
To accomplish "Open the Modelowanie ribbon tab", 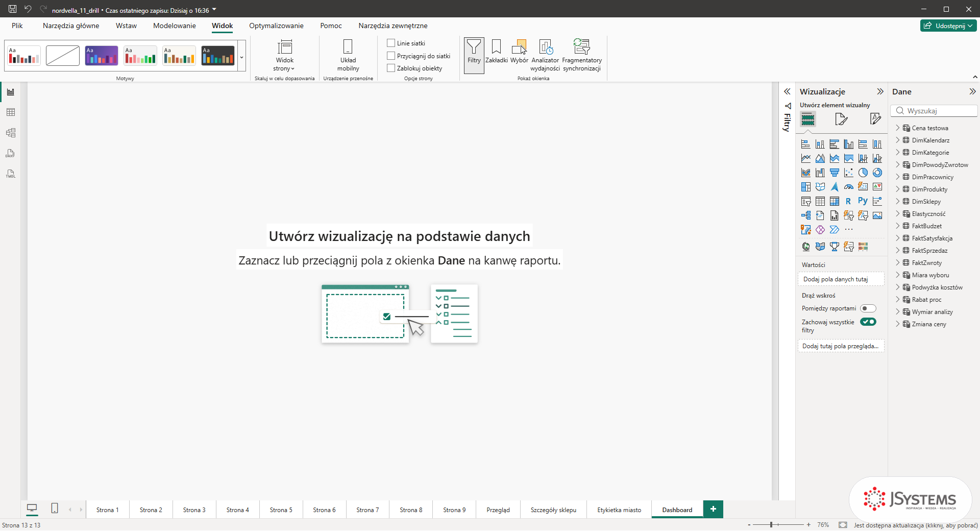I will pyautogui.click(x=175, y=26).
